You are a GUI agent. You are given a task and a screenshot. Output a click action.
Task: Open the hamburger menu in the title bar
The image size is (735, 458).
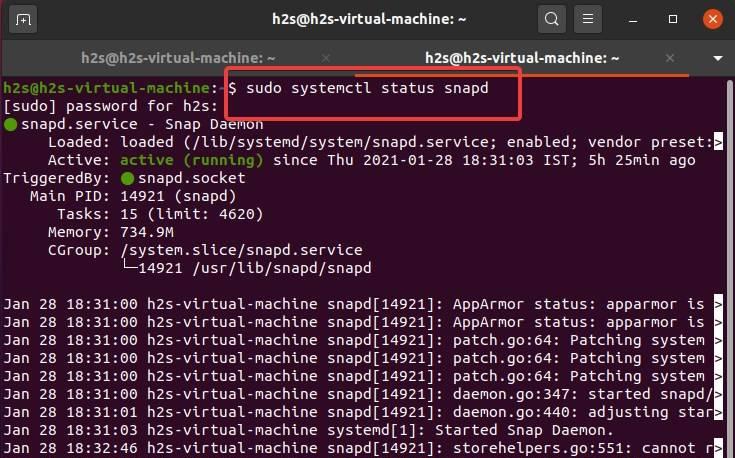[x=588, y=19]
